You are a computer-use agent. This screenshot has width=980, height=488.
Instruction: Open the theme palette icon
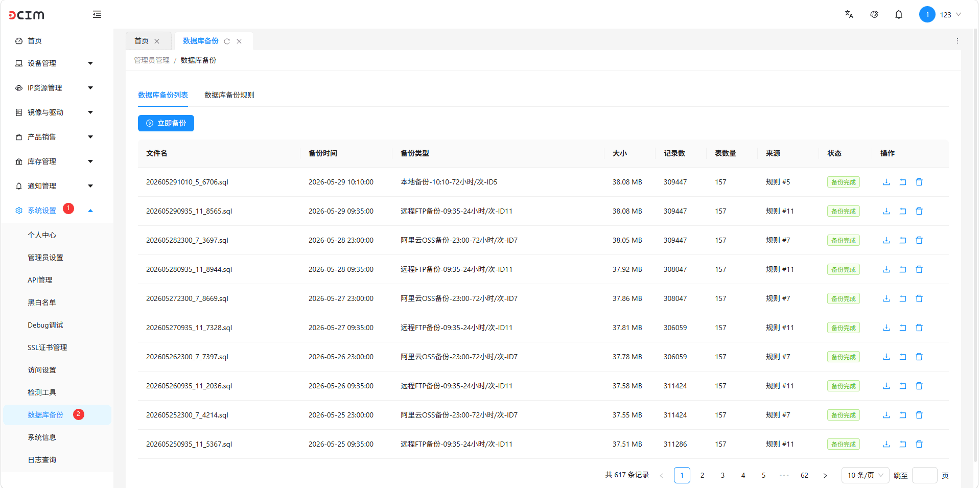click(874, 14)
